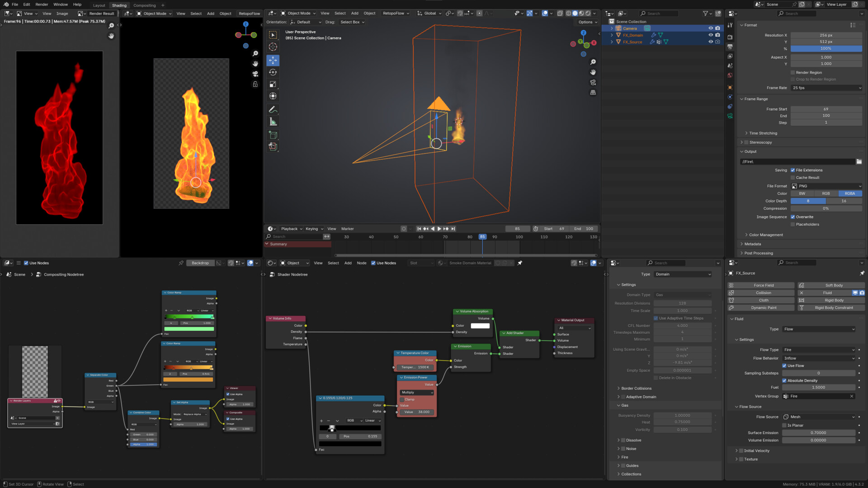
Task: Enable the snapping magnet in the viewport header
Action: click(460, 13)
